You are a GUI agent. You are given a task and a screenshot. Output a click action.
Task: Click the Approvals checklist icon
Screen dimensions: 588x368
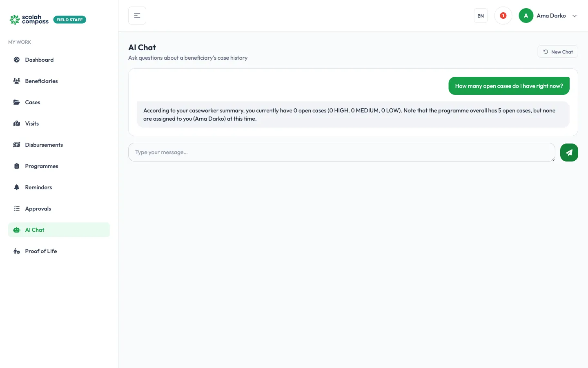pos(17,209)
